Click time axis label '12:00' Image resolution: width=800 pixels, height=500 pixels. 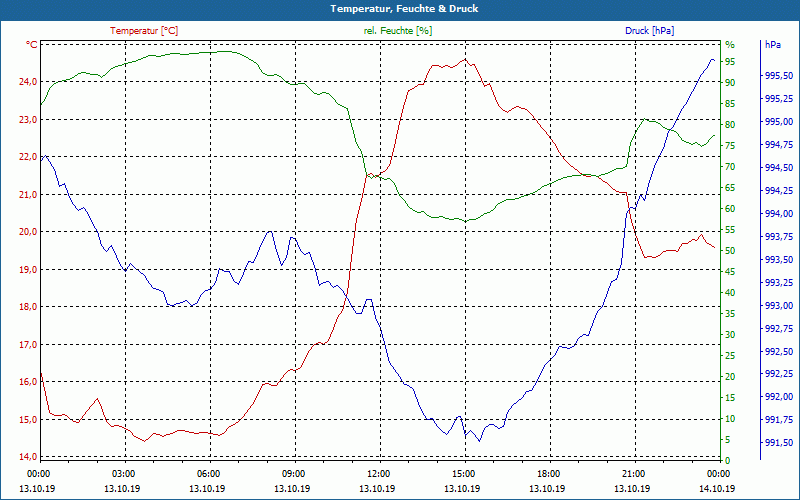point(378,473)
